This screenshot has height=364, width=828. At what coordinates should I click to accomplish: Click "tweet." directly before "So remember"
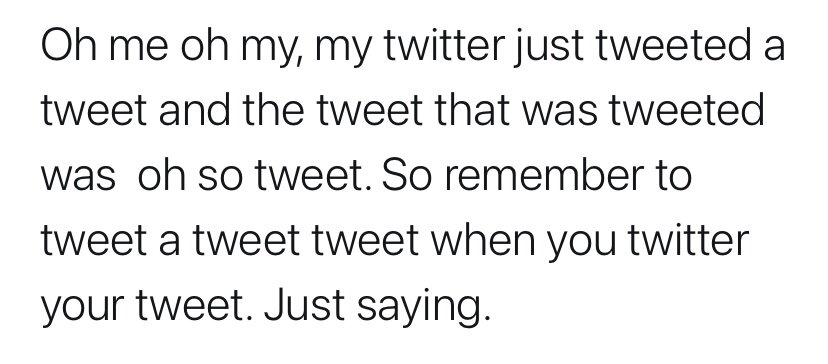313,175
